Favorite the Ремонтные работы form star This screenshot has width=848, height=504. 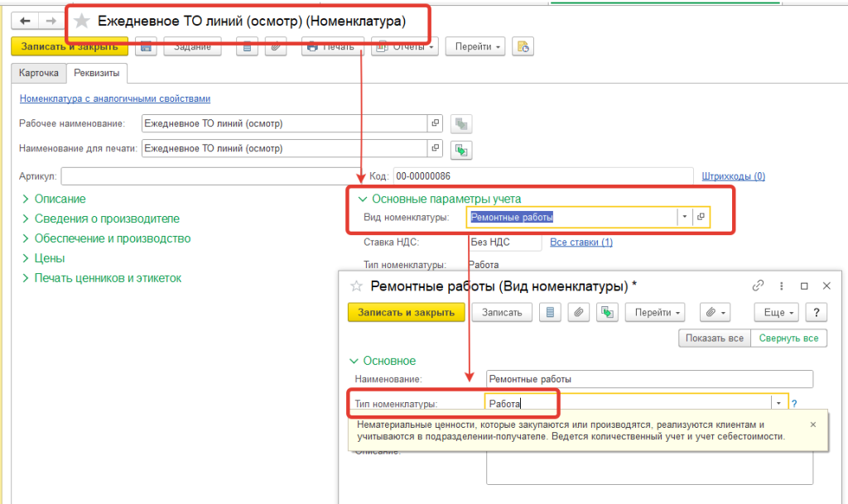tap(357, 286)
